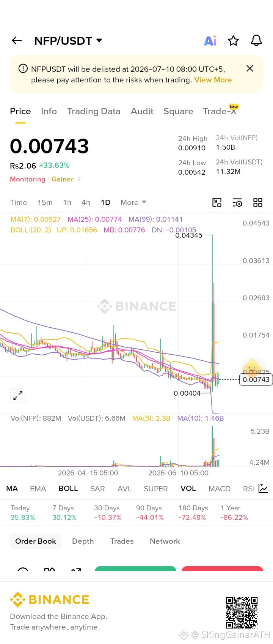Screen dimensions: 273x644
Task: Select the 15m chart interval
Action: 45,202
